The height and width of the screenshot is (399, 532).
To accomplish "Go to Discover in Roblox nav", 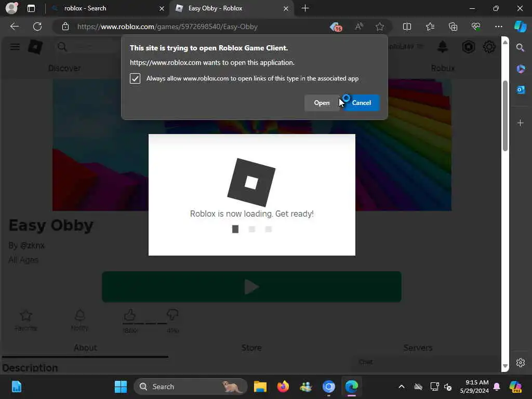I will pos(64,68).
